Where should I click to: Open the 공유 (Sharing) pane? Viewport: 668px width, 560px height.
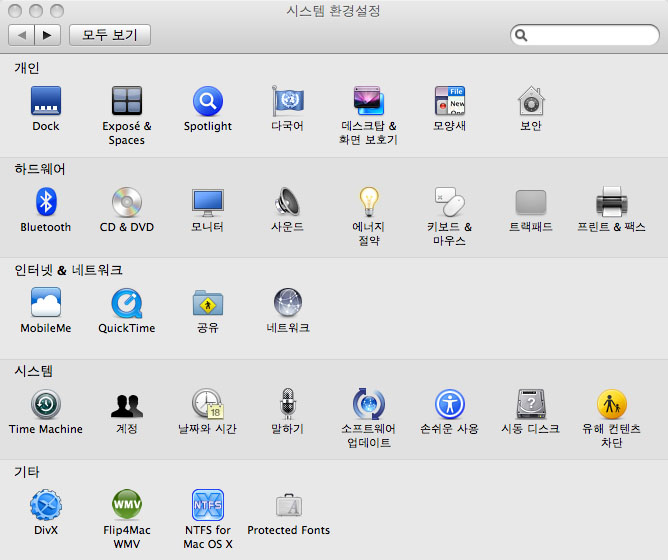click(207, 303)
